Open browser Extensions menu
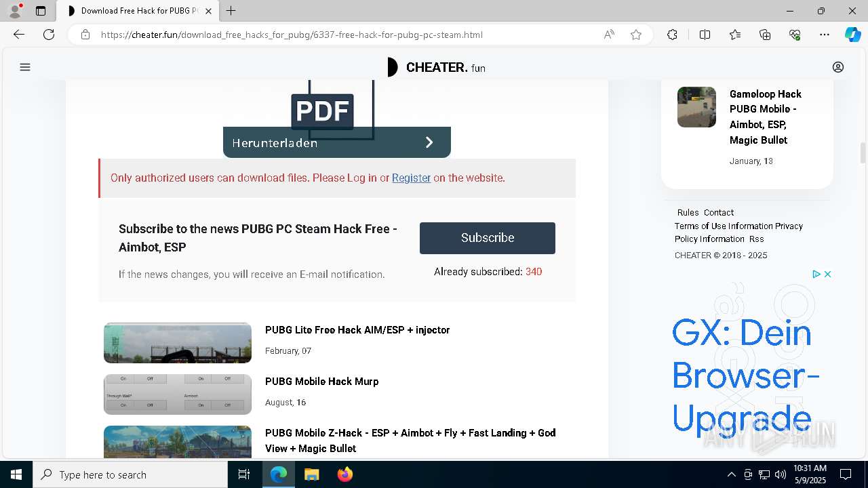The width and height of the screenshot is (868, 488). point(672,35)
